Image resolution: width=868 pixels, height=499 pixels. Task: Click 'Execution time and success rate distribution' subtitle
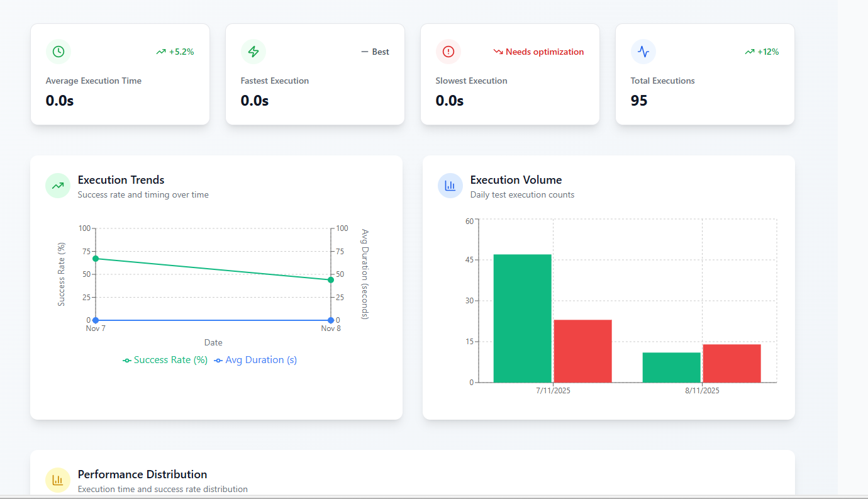[x=163, y=489]
